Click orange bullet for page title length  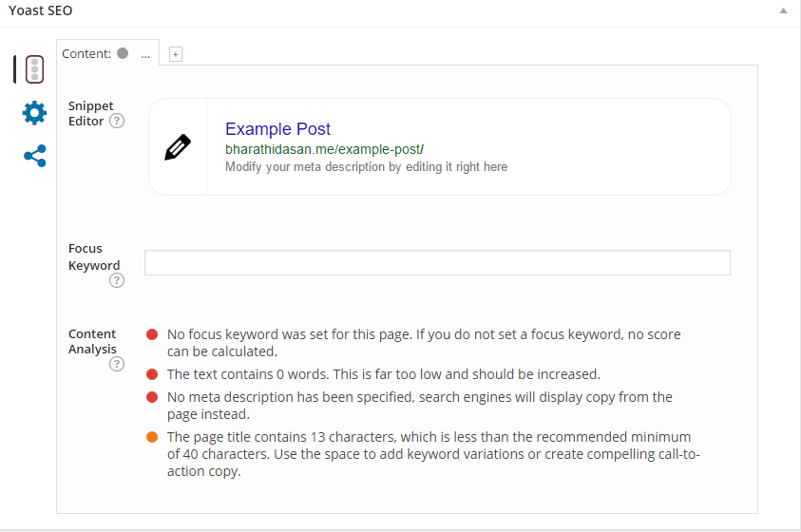click(152, 437)
